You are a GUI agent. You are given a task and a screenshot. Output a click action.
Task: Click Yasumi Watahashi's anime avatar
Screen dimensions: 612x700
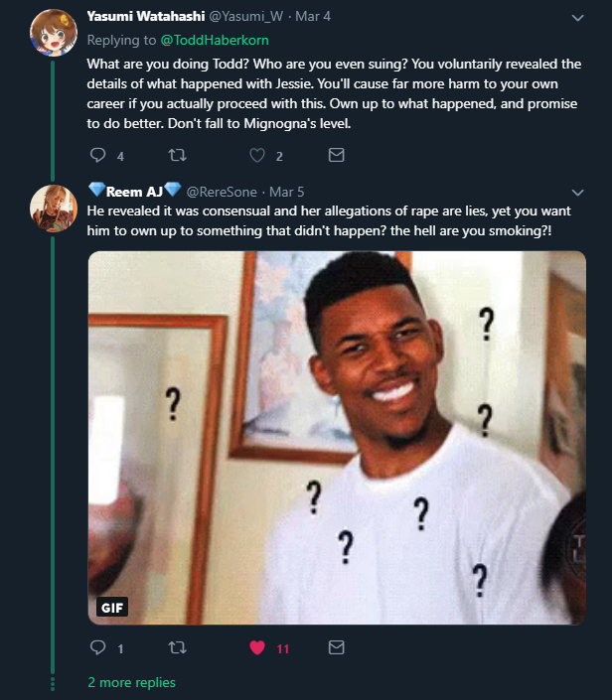(x=54, y=33)
